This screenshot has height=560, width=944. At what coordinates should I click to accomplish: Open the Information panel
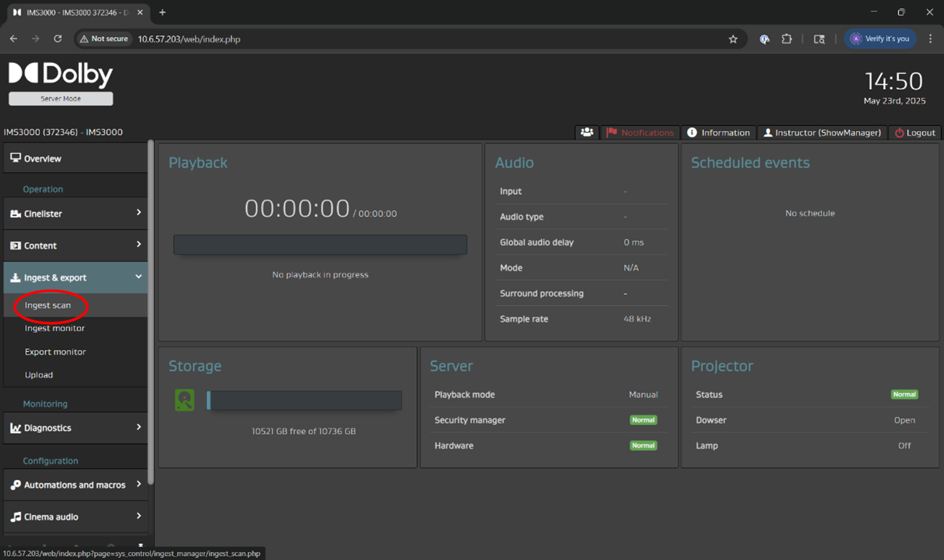coord(718,132)
